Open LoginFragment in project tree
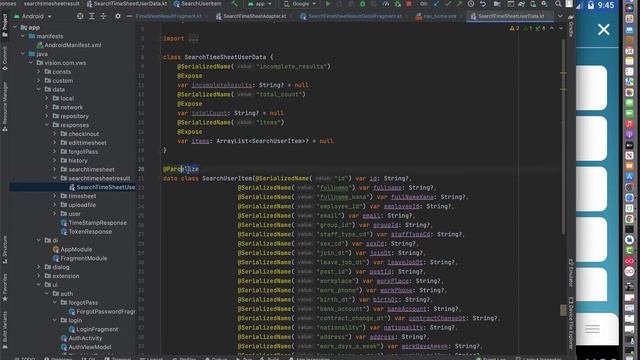640x360 pixels. click(x=93, y=329)
